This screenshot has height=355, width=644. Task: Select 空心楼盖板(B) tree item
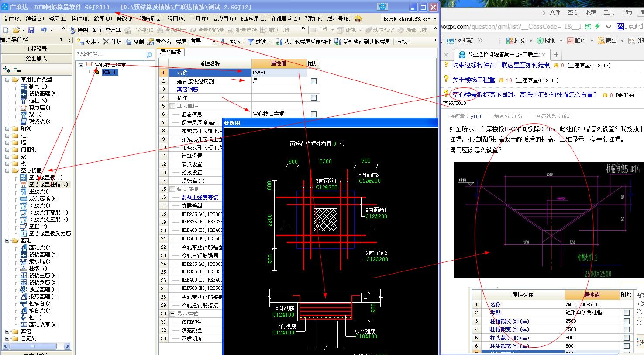click(x=42, y=177)
